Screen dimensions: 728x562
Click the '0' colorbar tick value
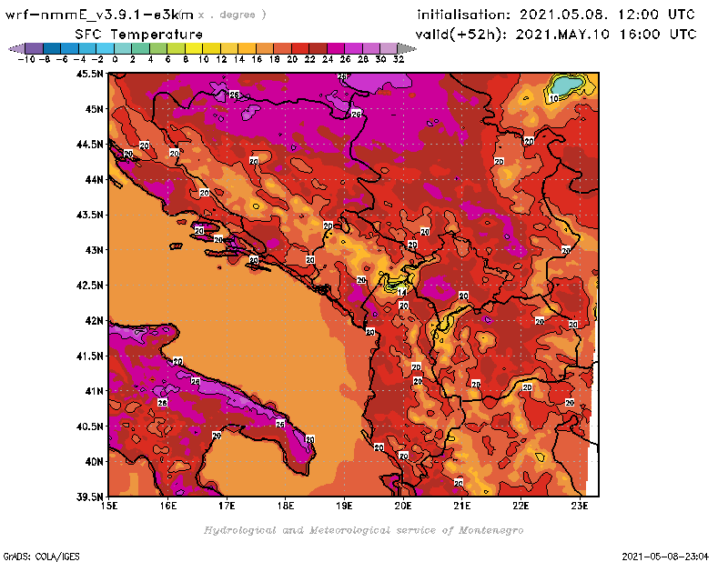(x=115, y=59)
